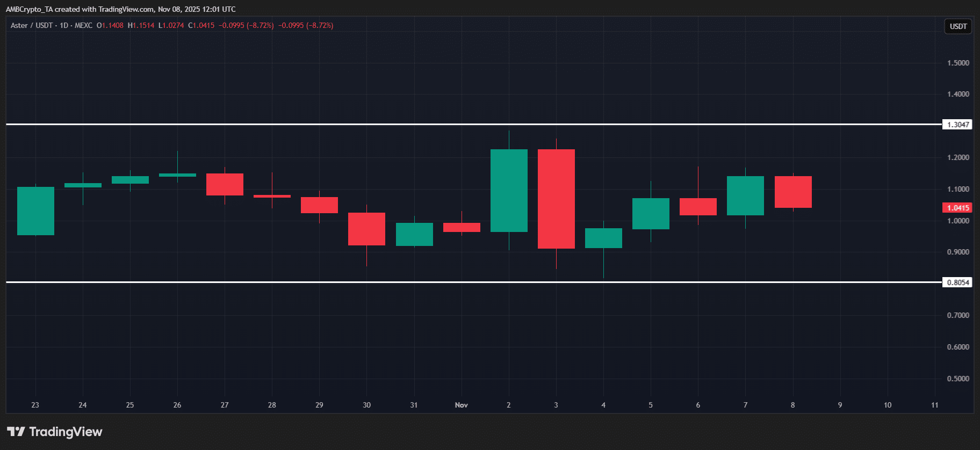The width and height of the screenshot is (980, 450).
Task: Click the large green candle on Nov 2
Action: point(509,191)
